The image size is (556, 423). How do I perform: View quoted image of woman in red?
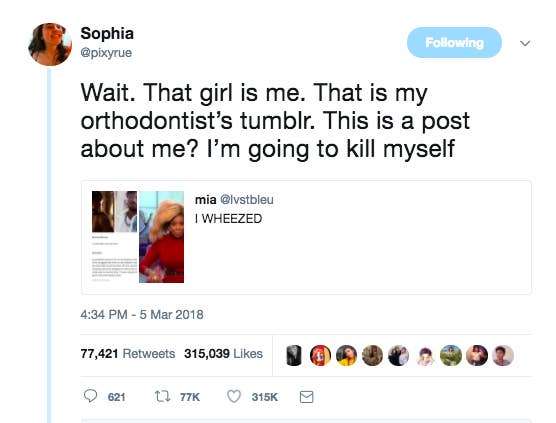point(161,237)
